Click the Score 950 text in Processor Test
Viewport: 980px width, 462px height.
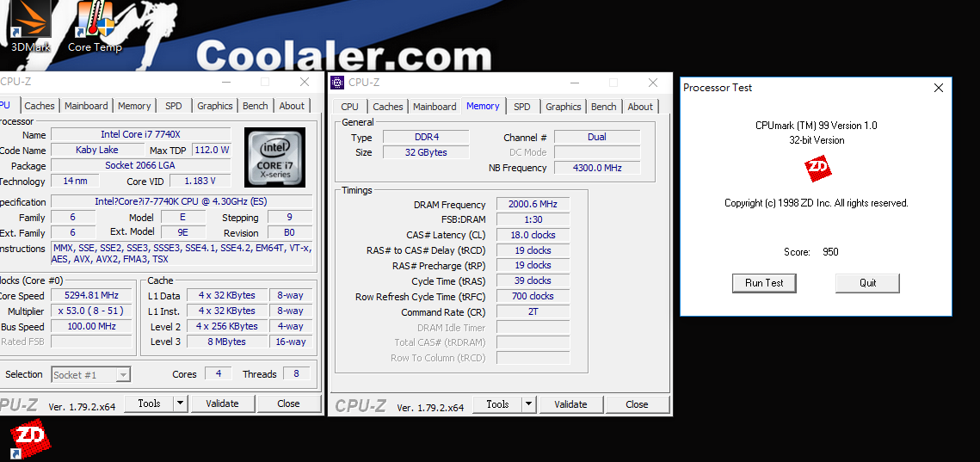[x=811, y=252]
